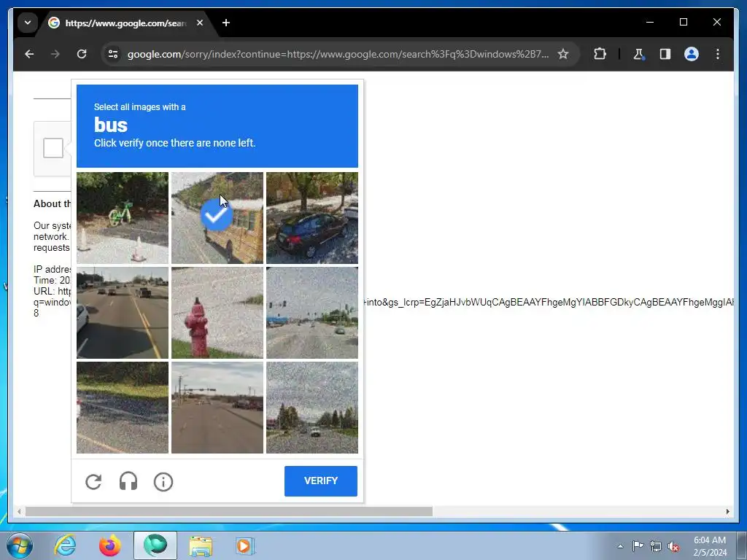747x560 pixels.
Task: Show hidden system tray icons arrow
Action: 620,546
